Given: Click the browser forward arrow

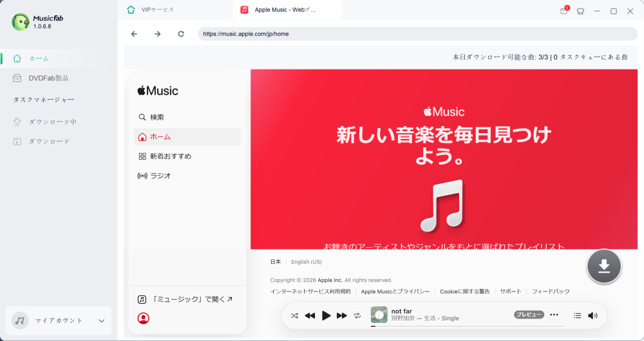Looking at the screenshot, I should point(157,33).
